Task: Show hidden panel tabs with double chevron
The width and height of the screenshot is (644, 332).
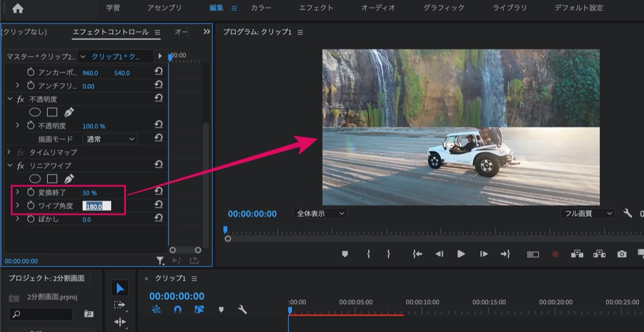Action: (207, 32)
